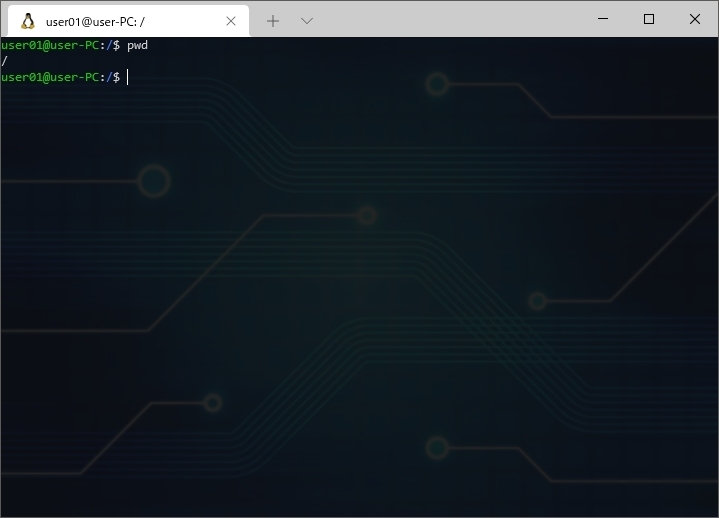Click the glowing circle near bottom center
This screenshot has height=518, width=719.
(x=437, y=447)
